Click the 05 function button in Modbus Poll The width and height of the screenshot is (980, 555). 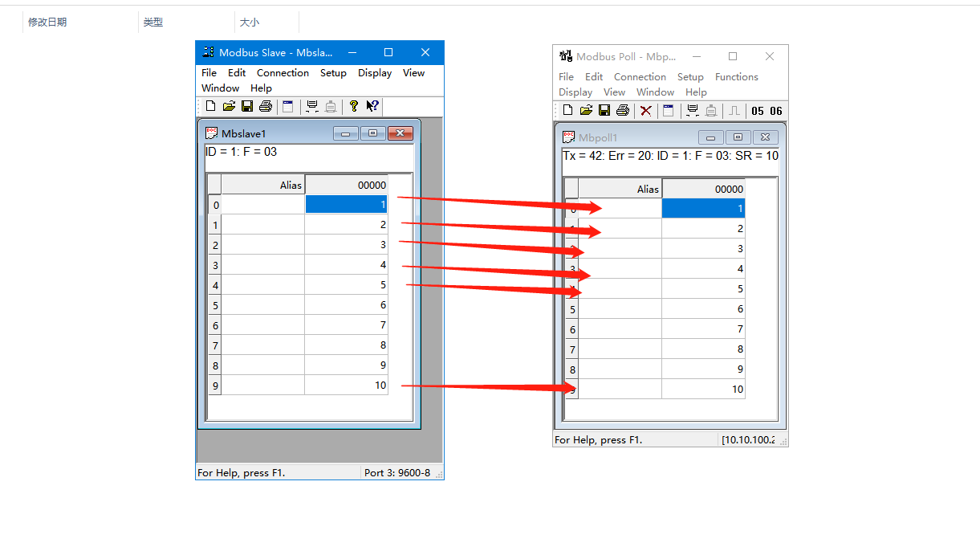758,111
